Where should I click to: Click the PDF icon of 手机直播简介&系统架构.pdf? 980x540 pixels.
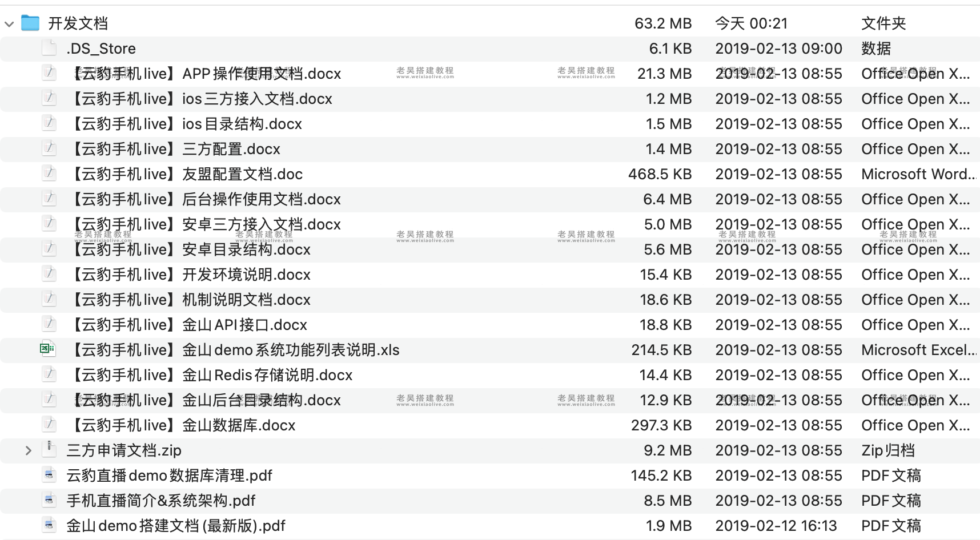49,501
